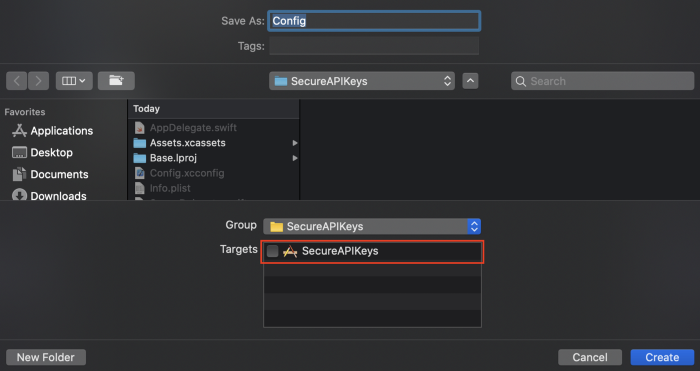The height and width of the screenshot is (371, 700).
Task: Click the Applications sidebar icon
Action: tap(19, 130)
